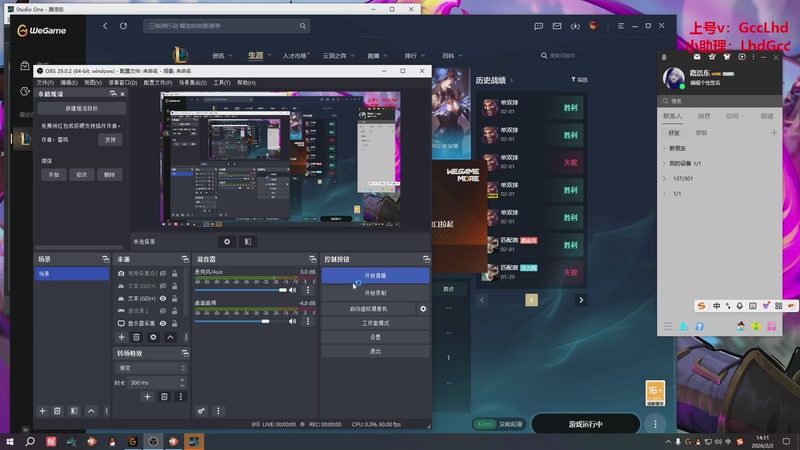Open properties gear in the preview source toolbar
800x450 pixels.
[x=227, y=242]
